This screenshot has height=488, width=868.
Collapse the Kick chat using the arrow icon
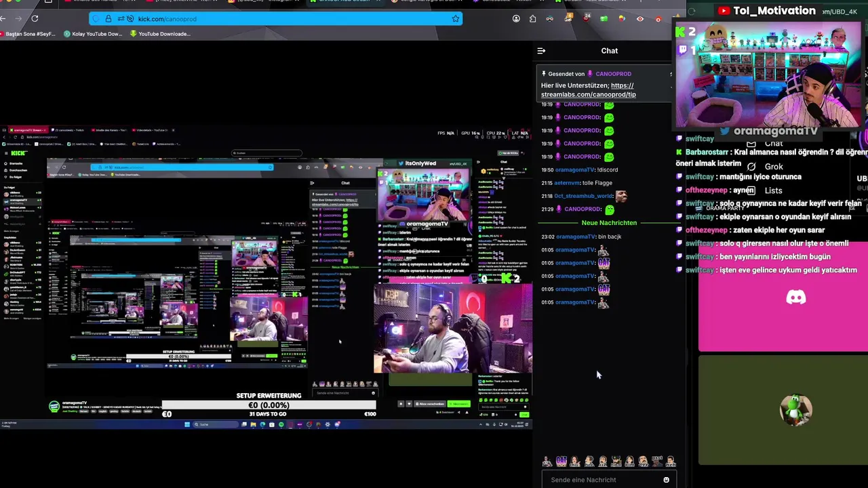point(541,51)
